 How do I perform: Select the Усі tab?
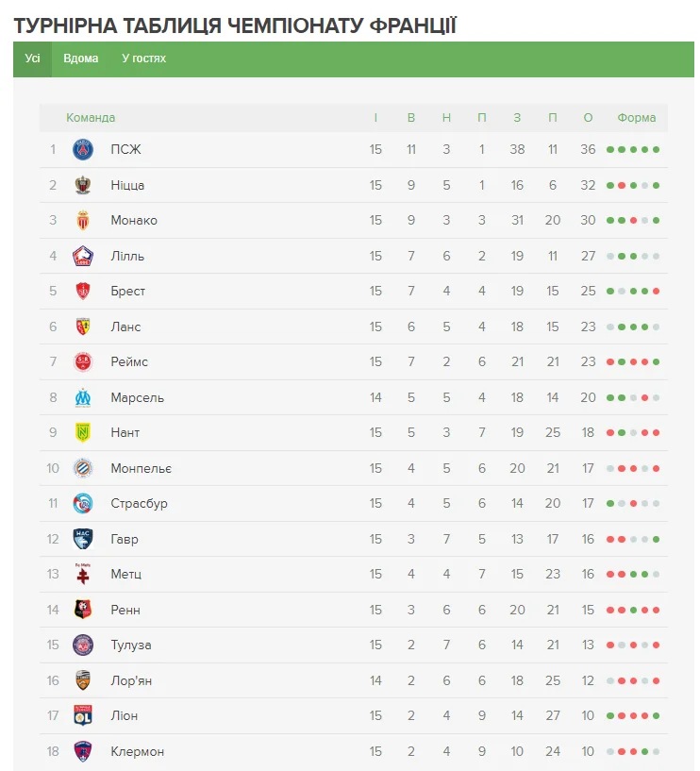click(x=33, y=59)
